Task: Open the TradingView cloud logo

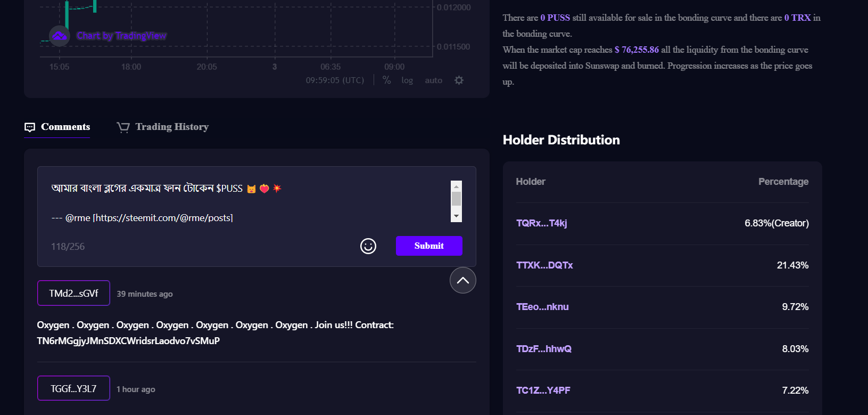Action: pyautogui.click(x=59, y=36)
